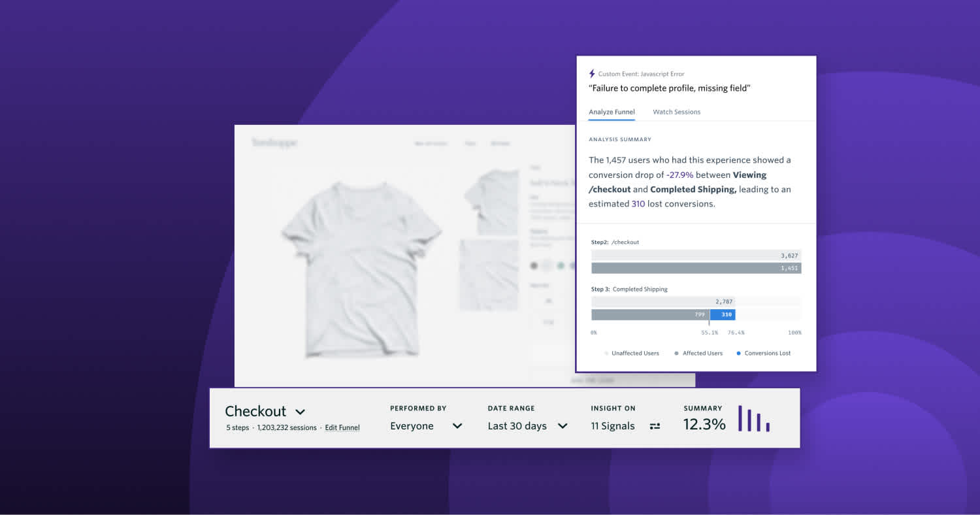980x515 pixels.
Task: Click the 3,627 unaffected users bar
Action: click(696, 256)
